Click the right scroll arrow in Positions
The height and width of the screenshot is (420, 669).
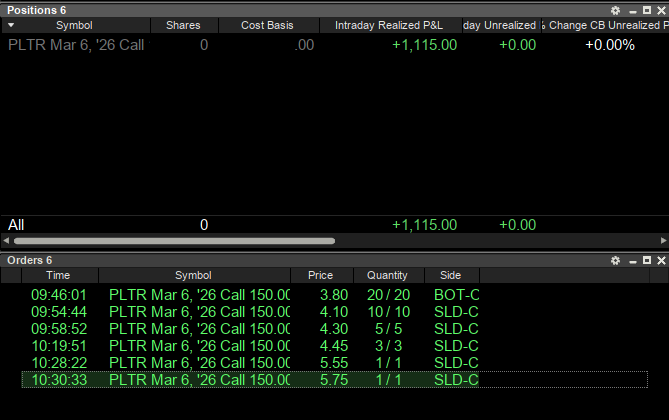coord(663,241)
